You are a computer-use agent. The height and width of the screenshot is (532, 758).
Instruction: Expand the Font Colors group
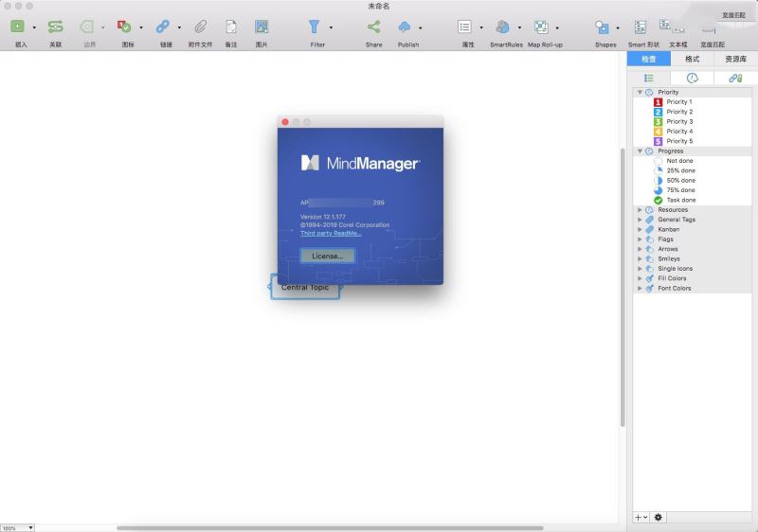[x=640, y=288]
